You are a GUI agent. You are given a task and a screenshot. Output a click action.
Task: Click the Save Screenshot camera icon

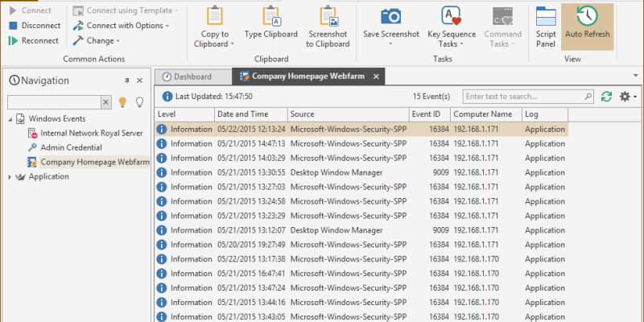(x=391, y=17)
